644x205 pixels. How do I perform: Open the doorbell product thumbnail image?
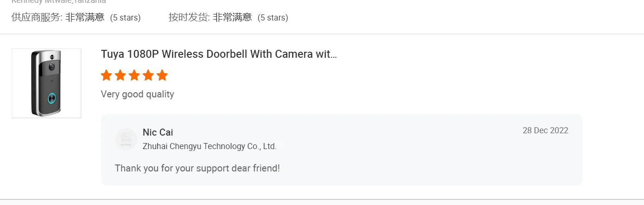pyautogui.click(x=47, y=83)
